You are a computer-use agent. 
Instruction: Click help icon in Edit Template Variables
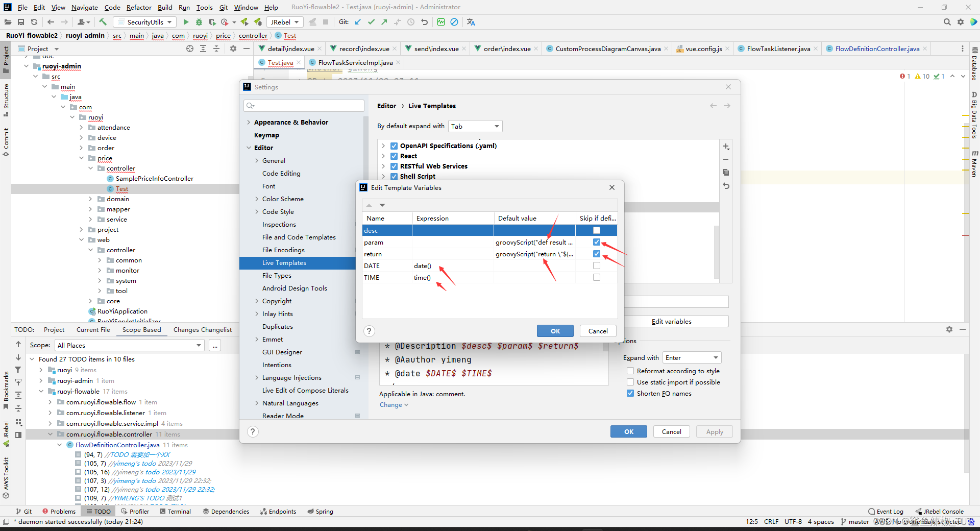tap(369, 331)
